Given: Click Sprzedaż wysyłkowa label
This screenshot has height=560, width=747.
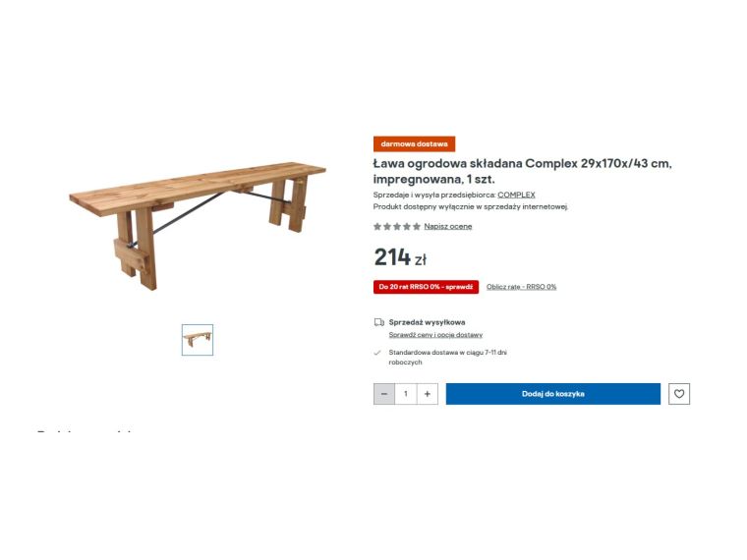Looking at the screenshot, I should 427,322.
